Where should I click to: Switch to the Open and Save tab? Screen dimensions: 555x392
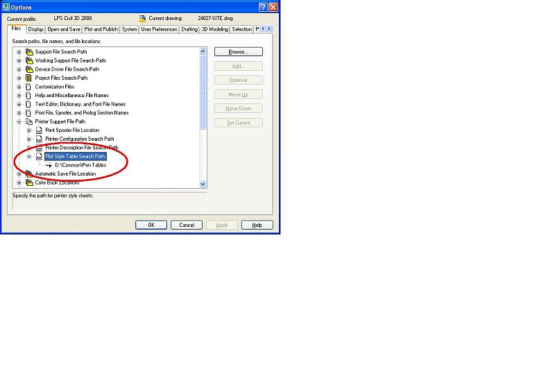click(x=64, y=29)
